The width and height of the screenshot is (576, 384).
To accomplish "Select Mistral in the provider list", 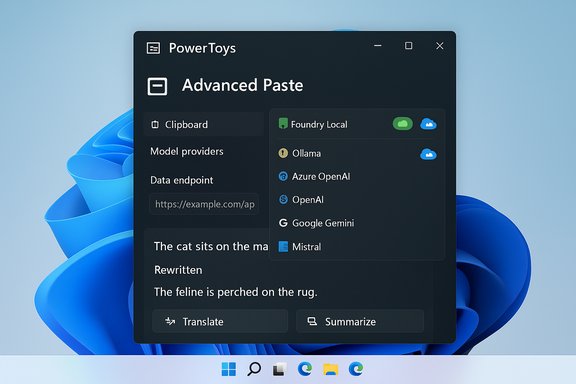I will 357,247.
